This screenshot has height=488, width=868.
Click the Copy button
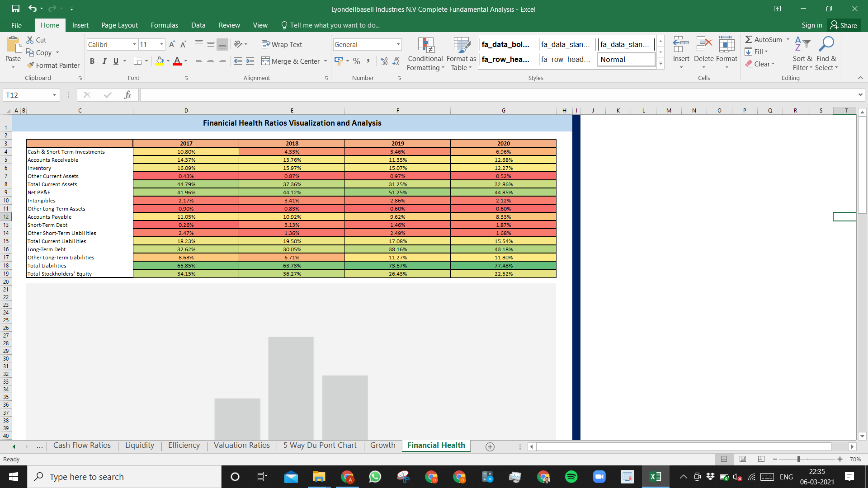pyautogui.click(x=39, y=52)
